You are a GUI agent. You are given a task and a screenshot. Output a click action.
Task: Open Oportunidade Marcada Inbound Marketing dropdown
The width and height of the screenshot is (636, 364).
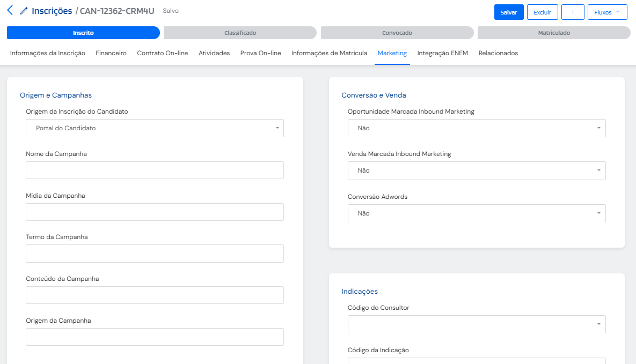(x=477, y=128)
